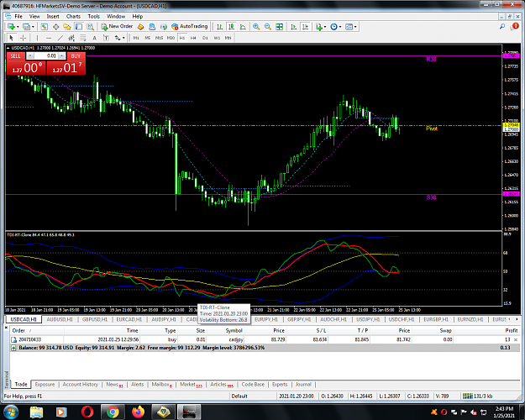
Task: Switch to the GBPJPY,H1 chart tab
Action: [299, 319]
